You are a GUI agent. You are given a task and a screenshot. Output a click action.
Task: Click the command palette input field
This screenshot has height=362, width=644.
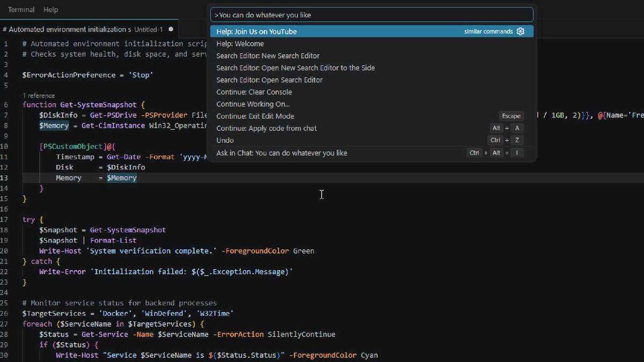pyautogui.click(x=372, y=15)
